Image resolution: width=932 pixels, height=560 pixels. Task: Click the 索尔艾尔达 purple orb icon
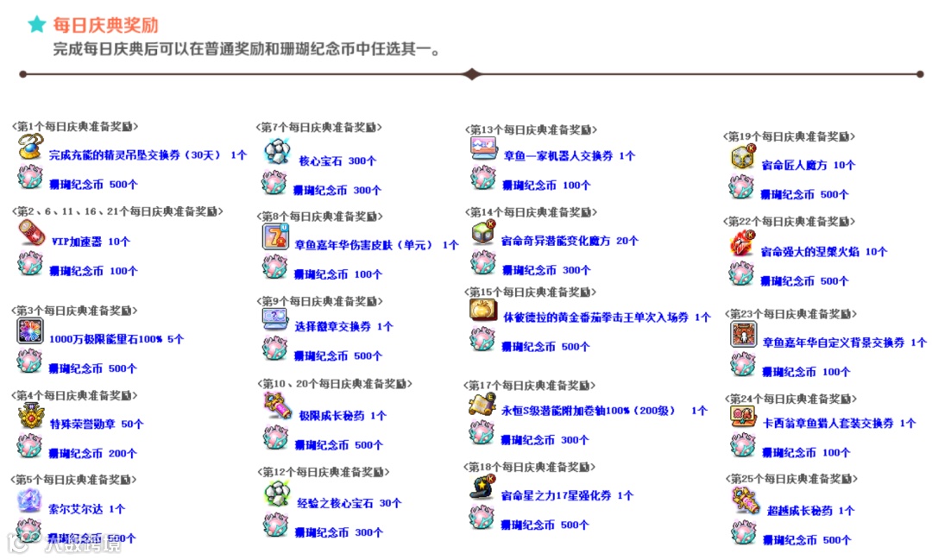click(x=29, y=500)
